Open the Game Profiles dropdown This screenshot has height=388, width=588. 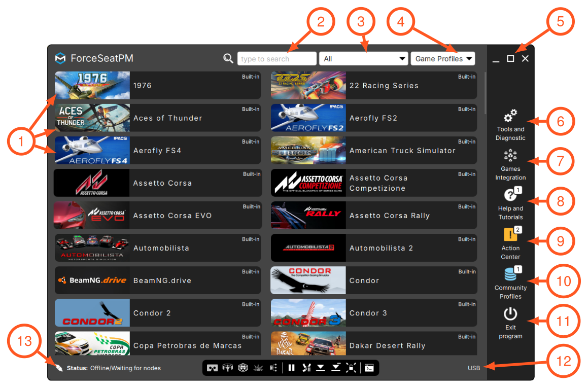442,58
